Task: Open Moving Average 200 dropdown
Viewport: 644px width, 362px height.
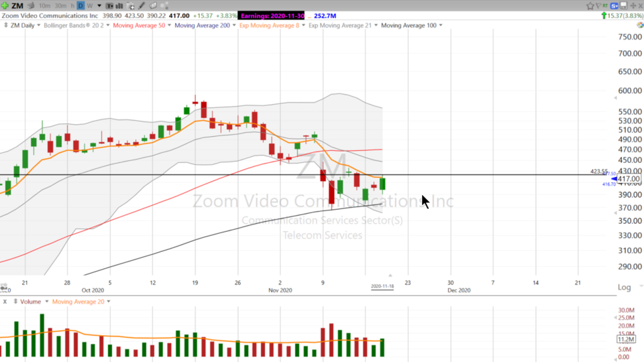Action: point(234,25)
